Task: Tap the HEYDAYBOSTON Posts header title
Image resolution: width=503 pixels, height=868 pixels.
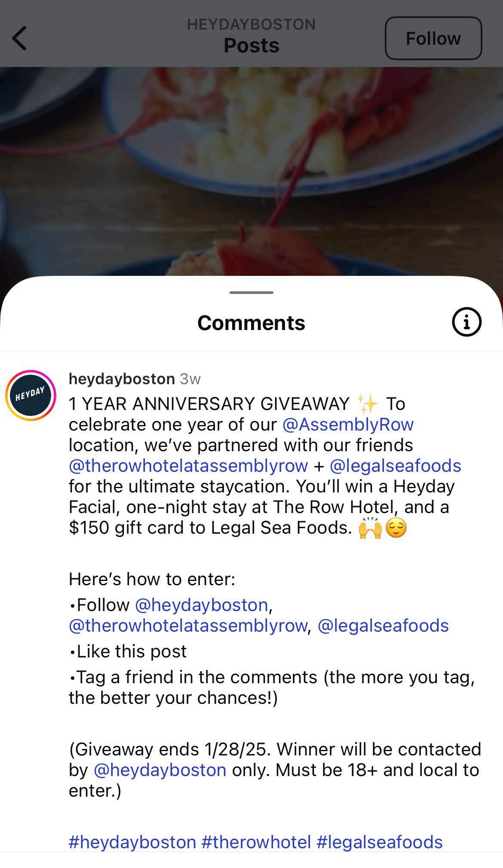Action: point(252,35)
